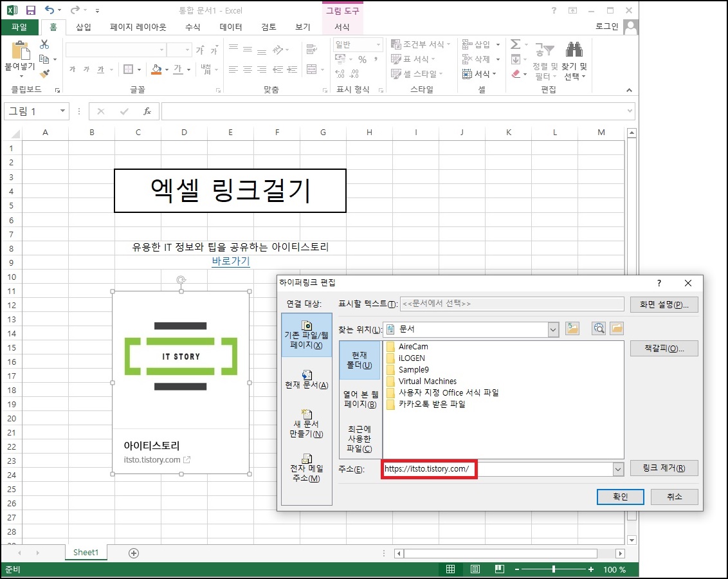Click the font color underlined letter icon

click(x=178, y=69)
